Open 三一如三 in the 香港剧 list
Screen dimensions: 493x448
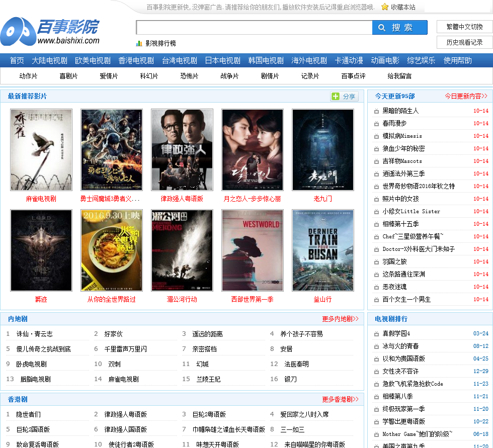pyautogui.click(x=292, y=429)
